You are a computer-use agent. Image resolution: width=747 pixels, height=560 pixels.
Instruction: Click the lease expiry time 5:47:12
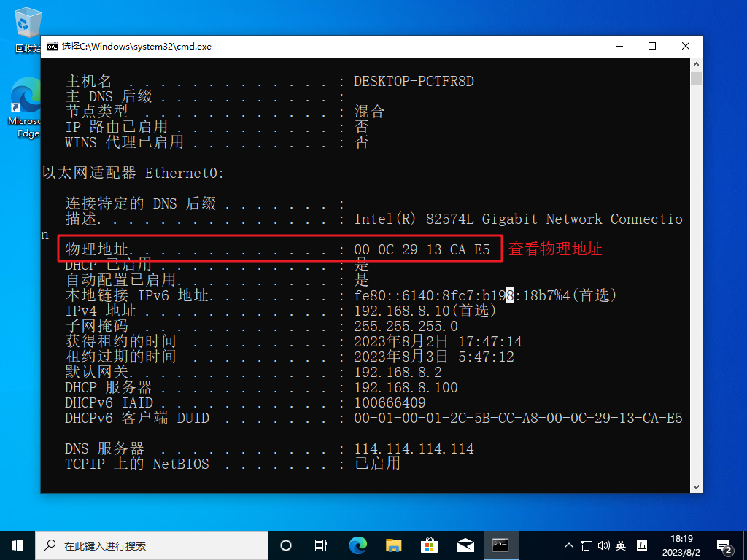click(487, 357)
